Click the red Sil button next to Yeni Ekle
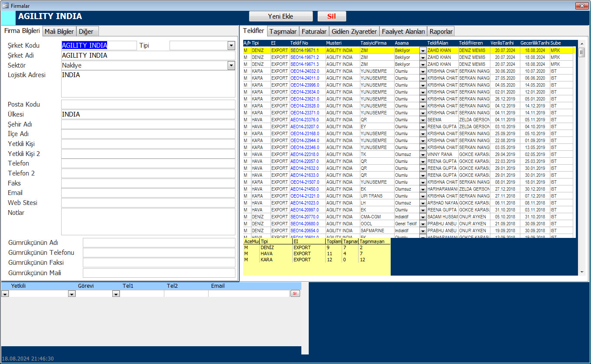The width and height of the screenshot is (591, 364). coord(332,16)
